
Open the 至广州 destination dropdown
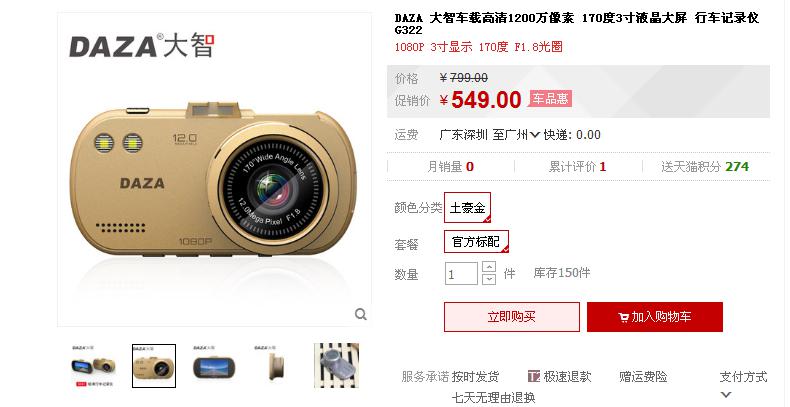[x=516, y=134]
